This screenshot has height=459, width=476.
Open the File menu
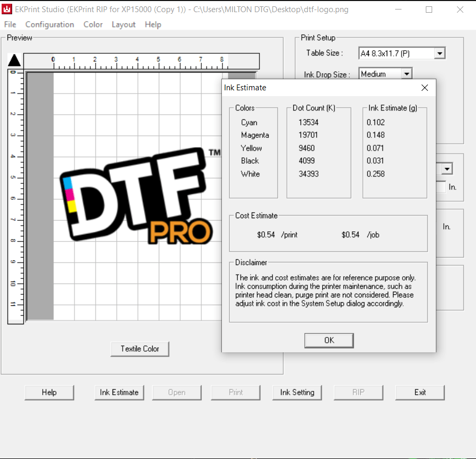click(x=10, y=24)
